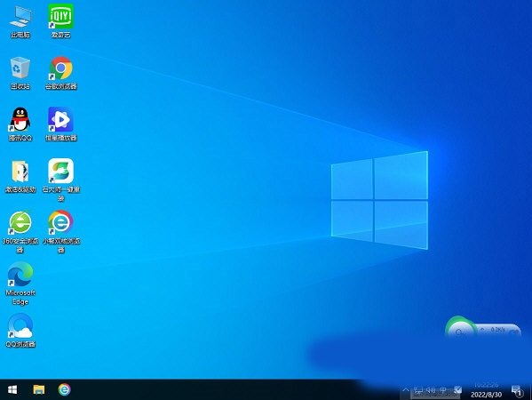Open 360 Secure Browser (360安全浏览器) shortcut
532x400 pixels.
20,232
